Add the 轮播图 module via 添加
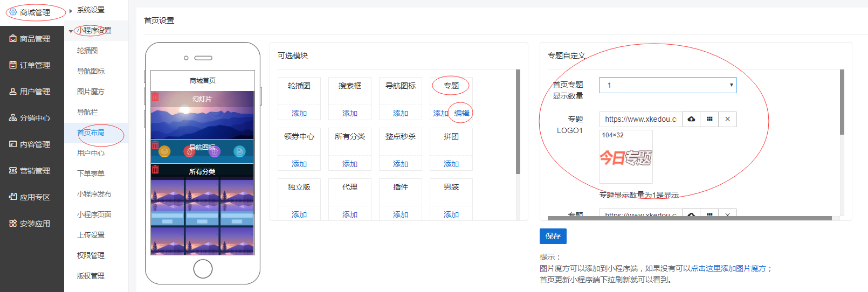Screen dimensions: 868x292 coord(299,113)
